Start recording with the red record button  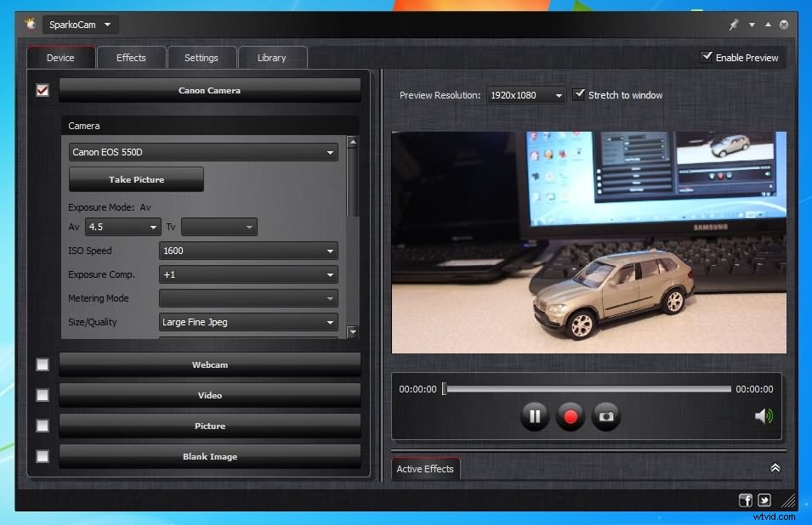(x=571, y=416)
